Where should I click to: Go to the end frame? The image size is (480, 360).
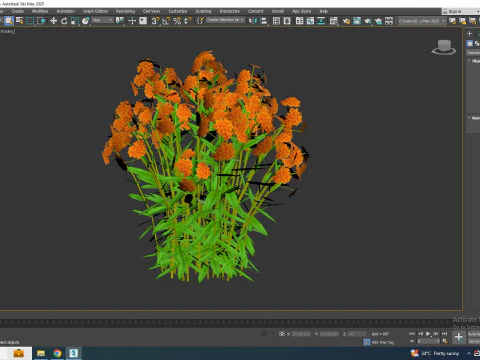(444, 333)
